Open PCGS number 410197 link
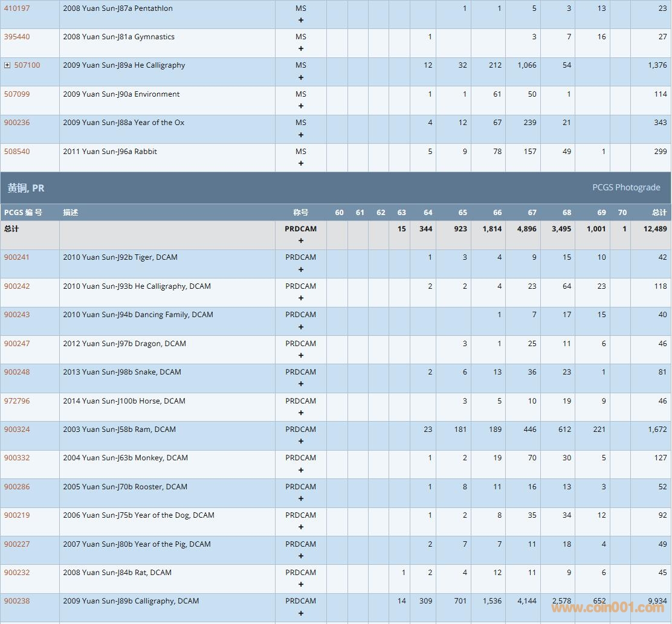The image size is (672, 624). tap(17, 8)
